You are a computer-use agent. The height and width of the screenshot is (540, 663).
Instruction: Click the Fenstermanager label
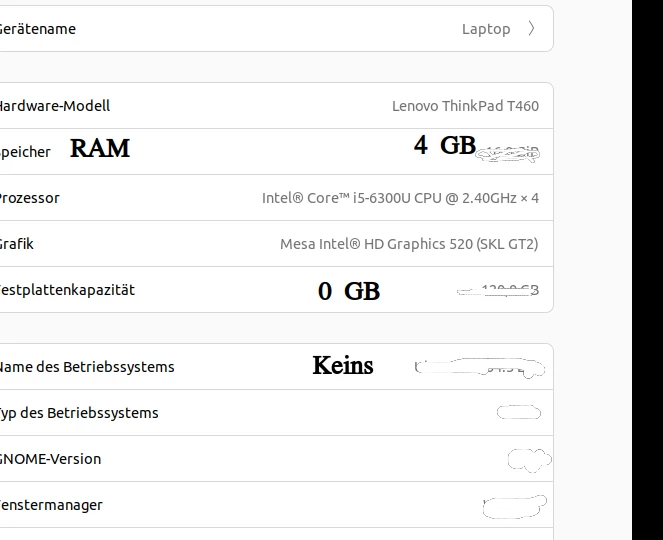[51, 505]
